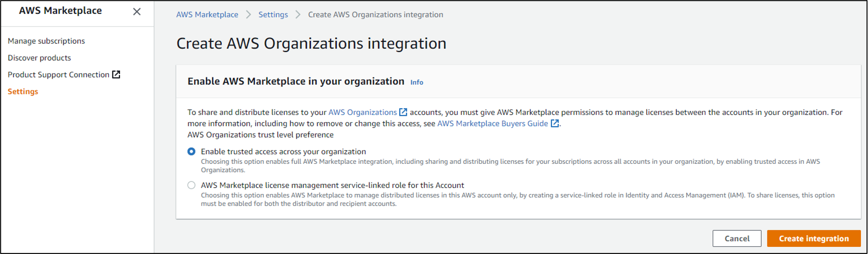The image size is (868, 254).
Task: Open Product Support Connection page
Action: click(x=58, y=75)
